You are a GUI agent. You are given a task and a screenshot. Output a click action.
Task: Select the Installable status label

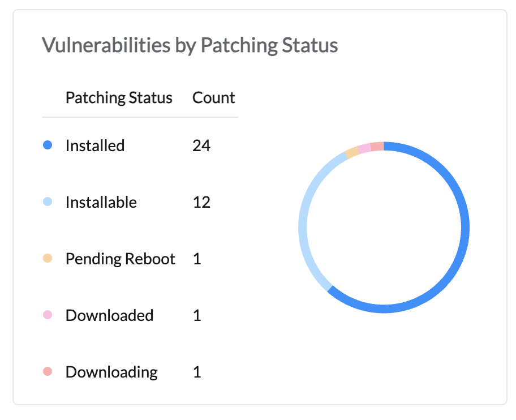click(x=101, y=202)
